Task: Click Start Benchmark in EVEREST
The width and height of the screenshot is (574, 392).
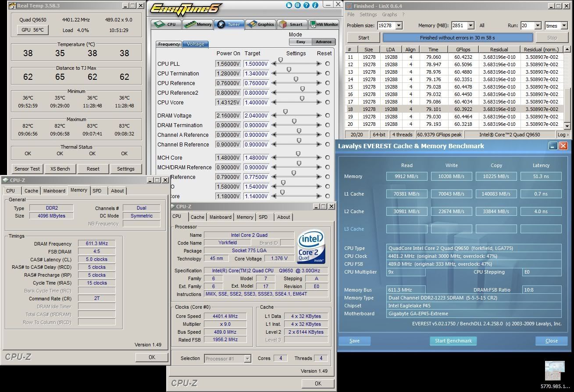Action: tap(453, 341)
